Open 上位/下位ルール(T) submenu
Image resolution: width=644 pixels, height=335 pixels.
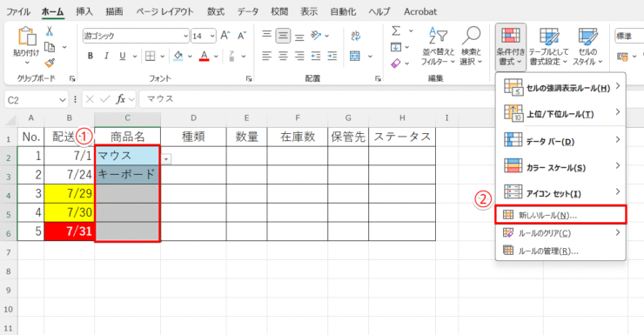(560, 113)
